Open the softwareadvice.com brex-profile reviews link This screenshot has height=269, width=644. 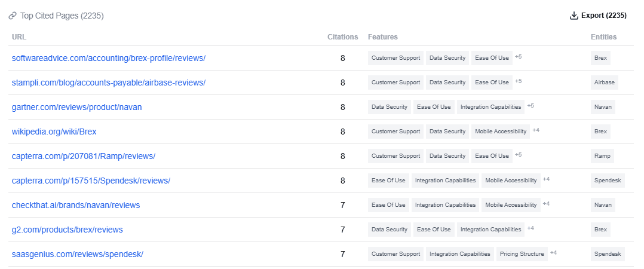pyautogui.click(x=109, y=58)
